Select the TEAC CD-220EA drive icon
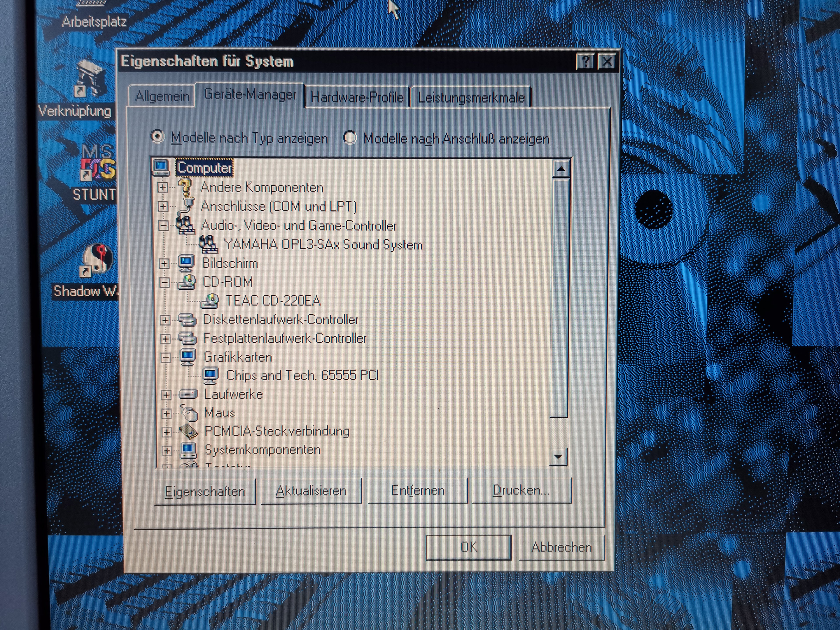840x630 pixels. coord(210,301)
